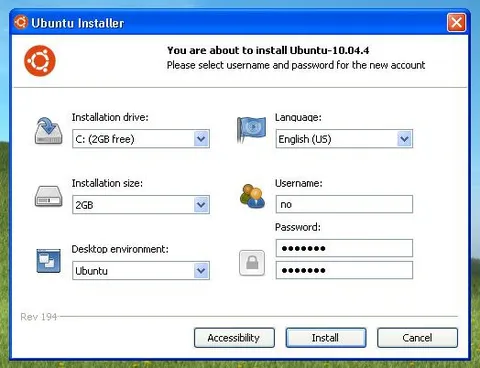The width and height of the screenshot is (480, 368).
Task: Click the 'You are about to install Ubuntu-10.04.4' heading
Action: pyautogui.click(x=268, y=50)
